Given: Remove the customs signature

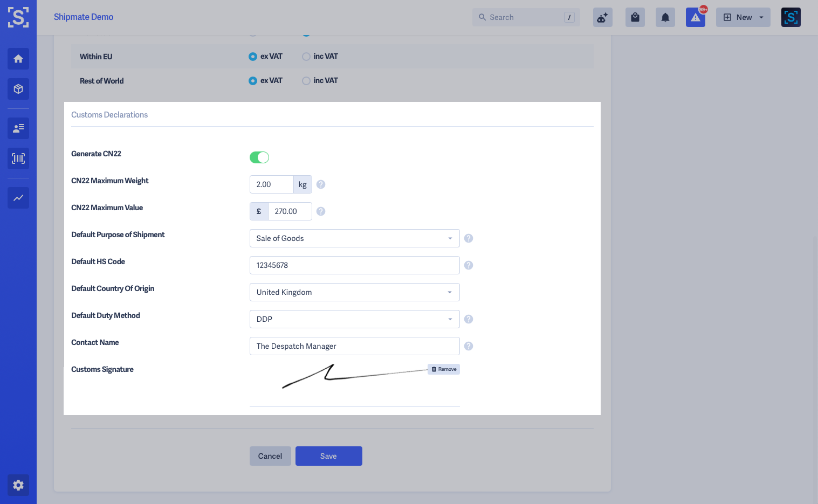Looking at the screenshot, I should 444,369.
